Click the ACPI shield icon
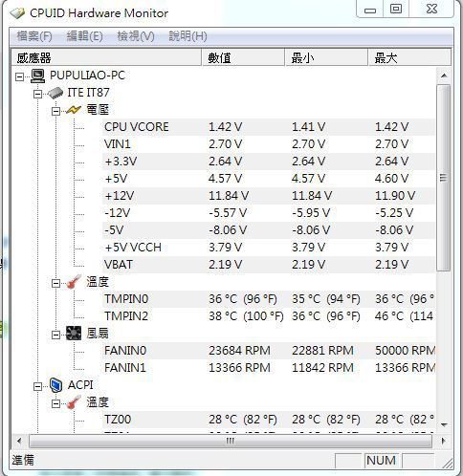Screen dimensions: 463x476 [x=55, y=385]
